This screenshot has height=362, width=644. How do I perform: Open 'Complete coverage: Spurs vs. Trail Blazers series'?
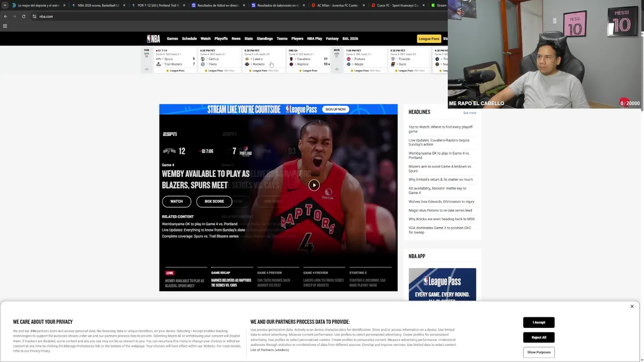(200, 236)
